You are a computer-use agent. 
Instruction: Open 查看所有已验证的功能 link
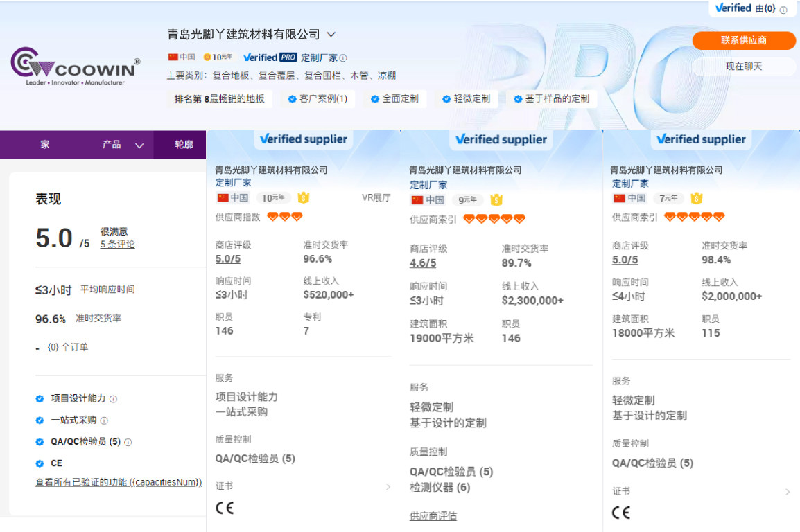(119, 482)
